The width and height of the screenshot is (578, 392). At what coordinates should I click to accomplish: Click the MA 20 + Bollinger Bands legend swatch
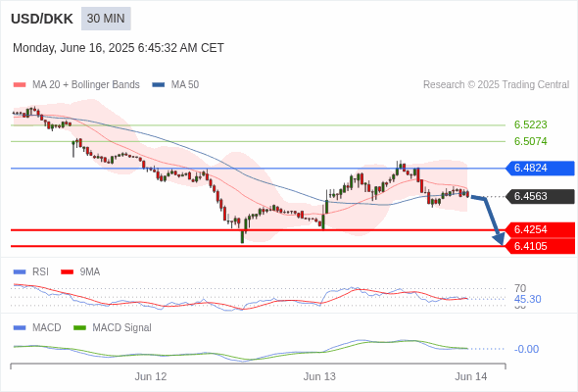click(20, 85)
